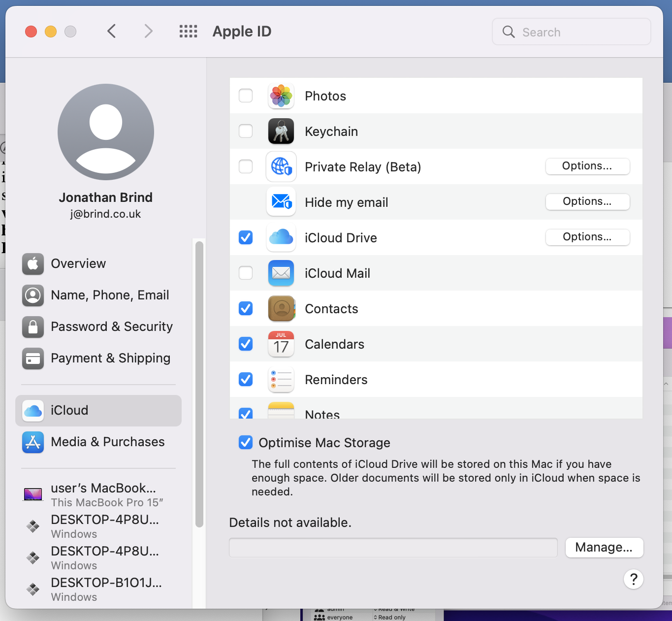Select the iCloud sidebar item

tap(98, 411)
